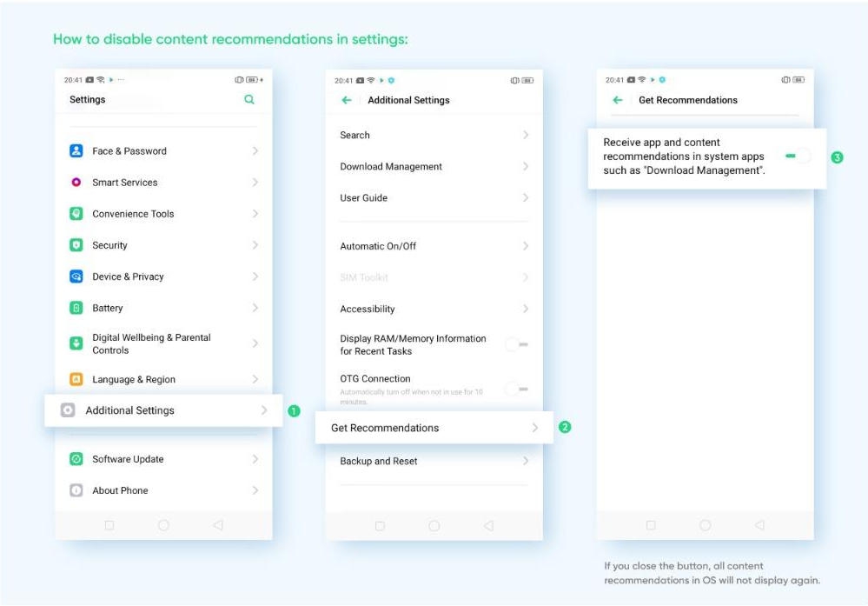
Task: Click the chevron beside About Phone
Action: (x=255, y=490)
